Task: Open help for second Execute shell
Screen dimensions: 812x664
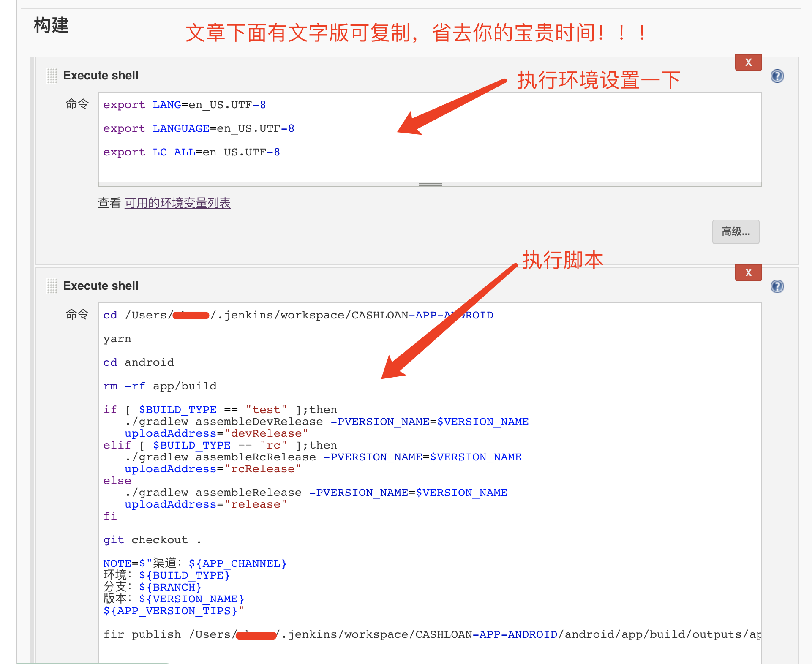Action: pyautogui.click(x=777, y=286)
